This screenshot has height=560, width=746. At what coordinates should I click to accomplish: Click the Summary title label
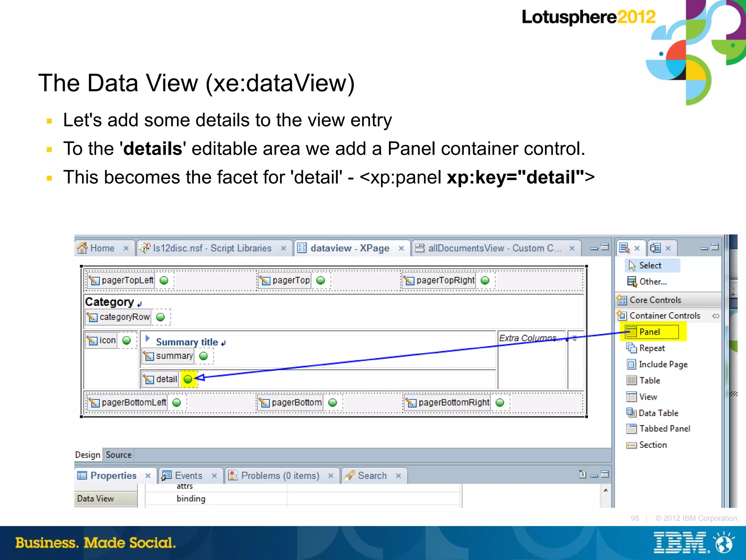coord(187,342)
